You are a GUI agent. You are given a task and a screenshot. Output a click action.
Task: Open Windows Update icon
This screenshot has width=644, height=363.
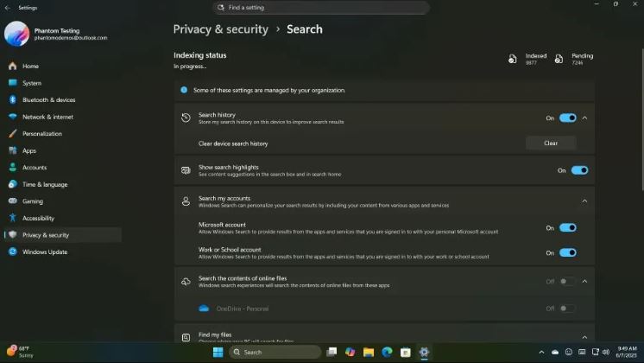coord(13,252)
